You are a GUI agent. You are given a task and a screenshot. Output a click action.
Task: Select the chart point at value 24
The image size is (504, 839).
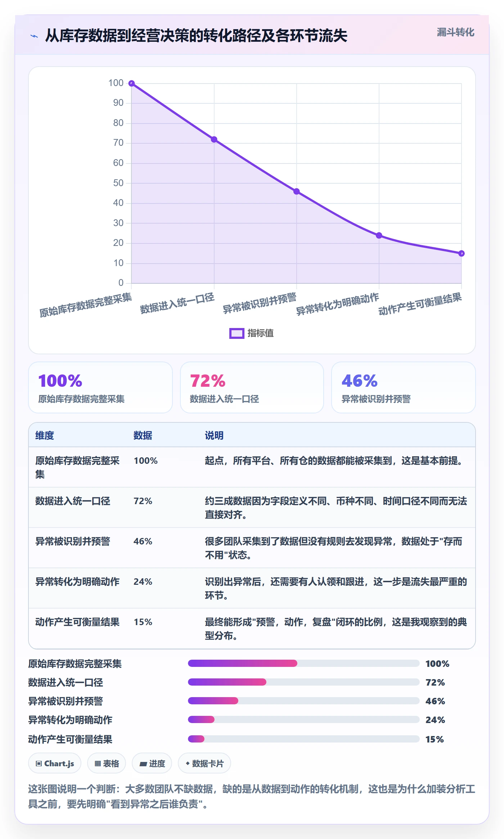click(379, 235)
